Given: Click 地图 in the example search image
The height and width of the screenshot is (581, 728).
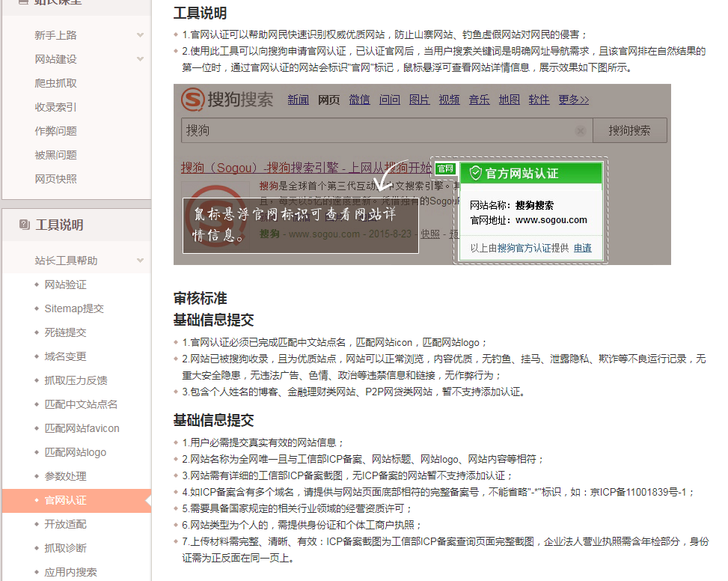Looking at the screenshot, I should 510,100.
